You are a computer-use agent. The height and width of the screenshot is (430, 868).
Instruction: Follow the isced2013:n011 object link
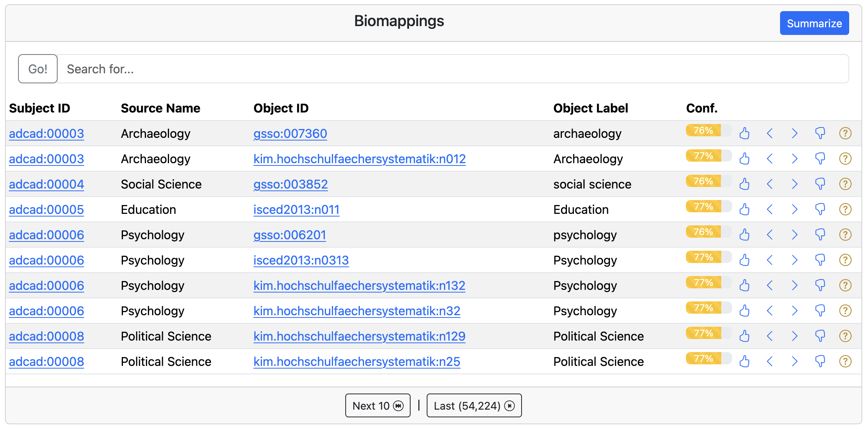pos(296,210)
